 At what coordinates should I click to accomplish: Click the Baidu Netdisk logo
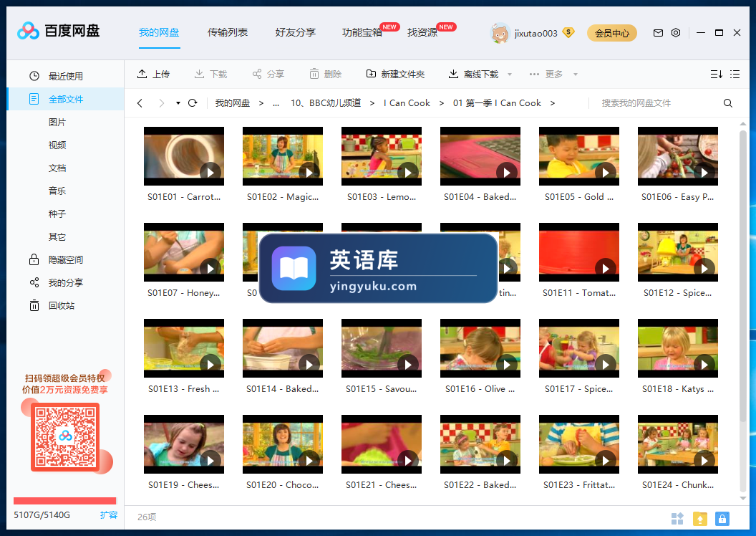coord(58,32)
